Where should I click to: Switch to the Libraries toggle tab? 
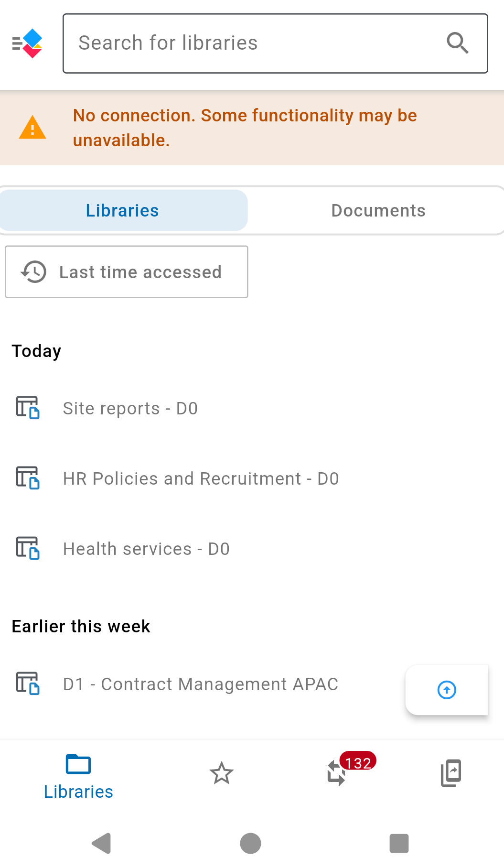pyautogui.click(x=123, y=210)
